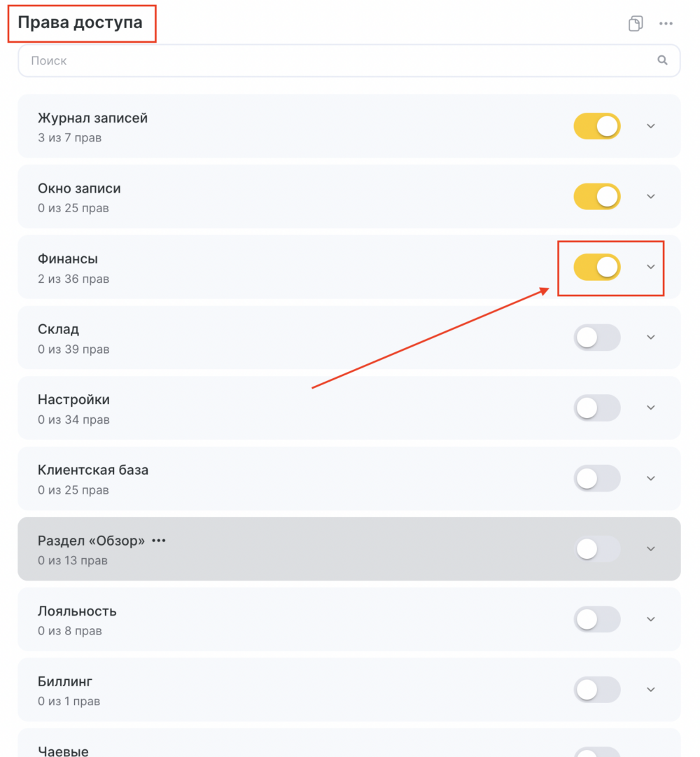Screen dimensions: 700x757
Task: Expand the Склад permissions chevron
Action: (x=651, y=338)
